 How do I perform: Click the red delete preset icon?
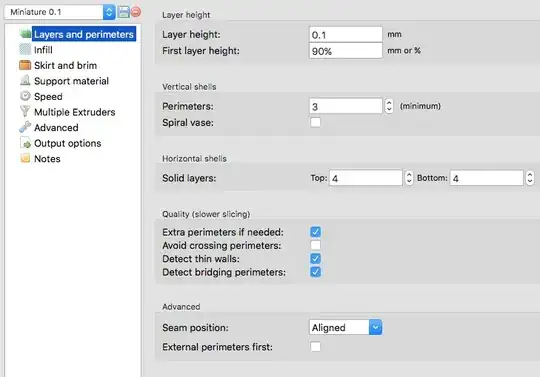point(136,12)
